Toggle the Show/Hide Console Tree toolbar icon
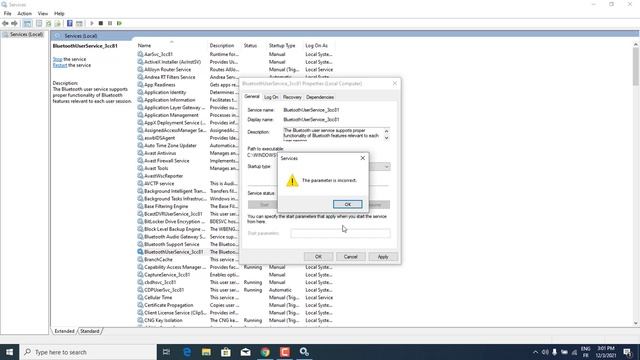The image size is (640, 360). [27, 24]
